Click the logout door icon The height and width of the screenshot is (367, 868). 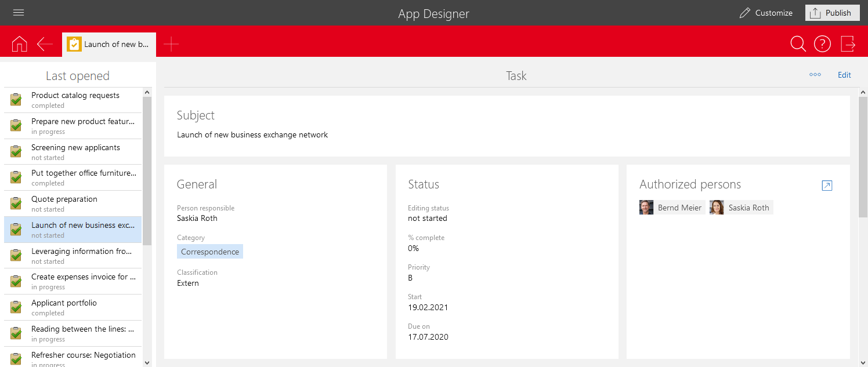848,44
